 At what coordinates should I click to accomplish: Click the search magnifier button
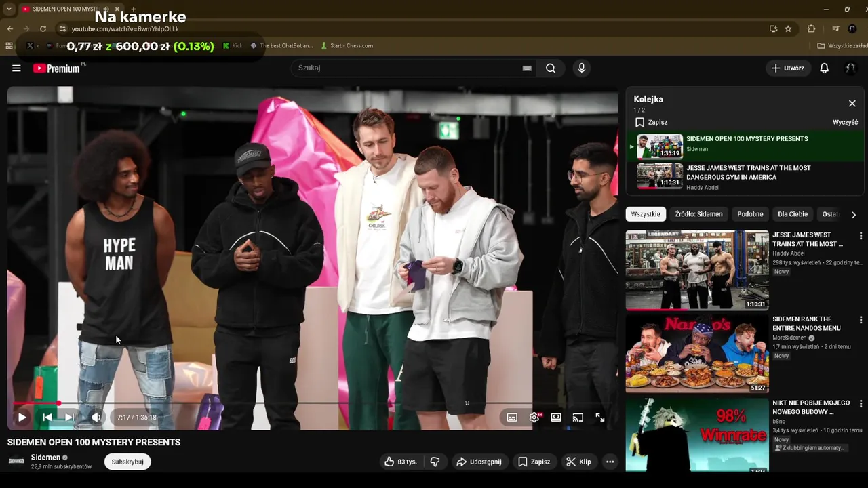[551, 68]
